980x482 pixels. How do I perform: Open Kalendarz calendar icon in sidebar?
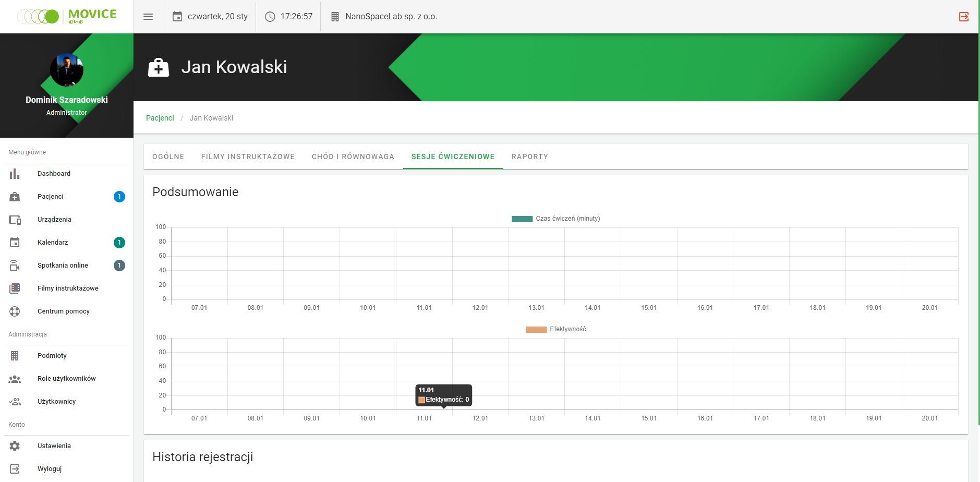15,243
